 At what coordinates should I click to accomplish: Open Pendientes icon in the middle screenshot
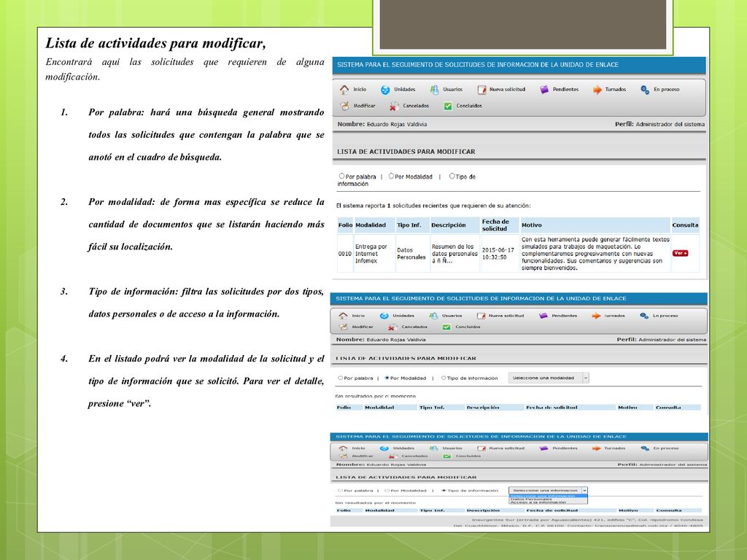tap(543, 316)
